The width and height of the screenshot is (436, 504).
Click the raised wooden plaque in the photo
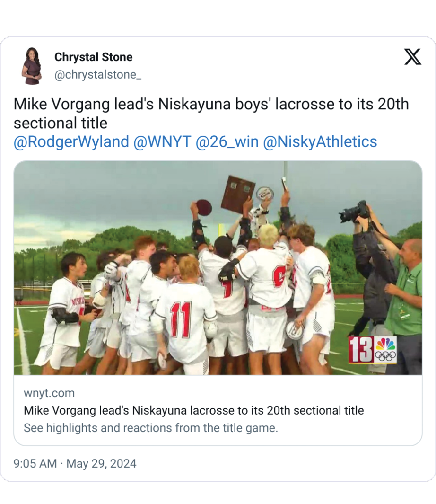pyautogui.click(x=237, y=194)
